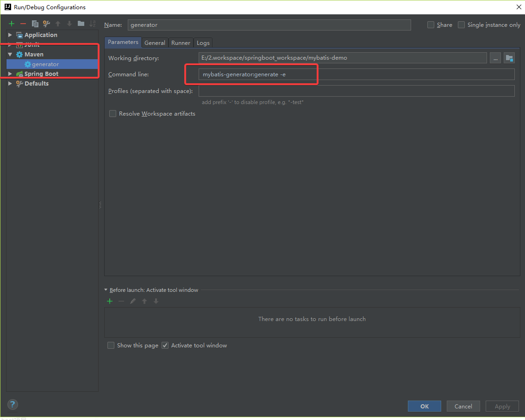
Task: Copy configuration icon in toolbar
Action: click(x=35, y=24)
